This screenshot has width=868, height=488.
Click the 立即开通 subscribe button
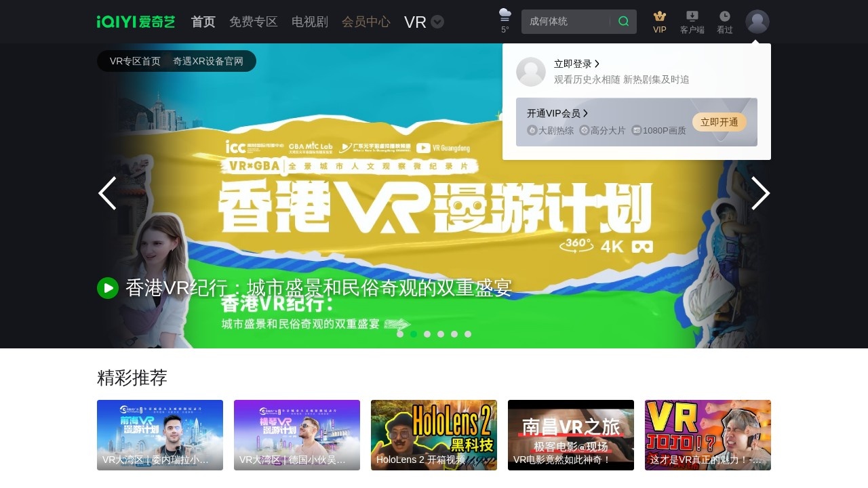(720, 123)
